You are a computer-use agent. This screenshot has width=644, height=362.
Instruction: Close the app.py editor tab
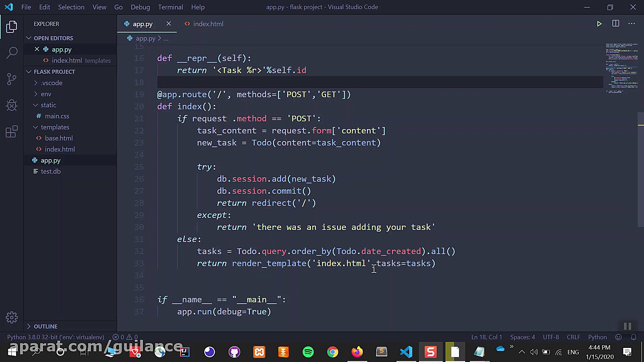point(169,24)
